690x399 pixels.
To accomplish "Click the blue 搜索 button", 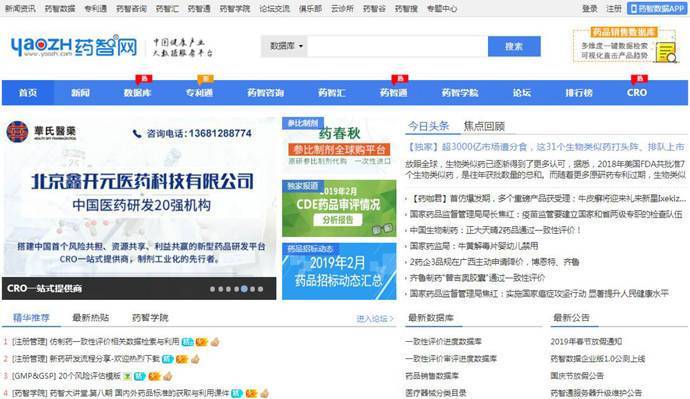I will 514,46.
